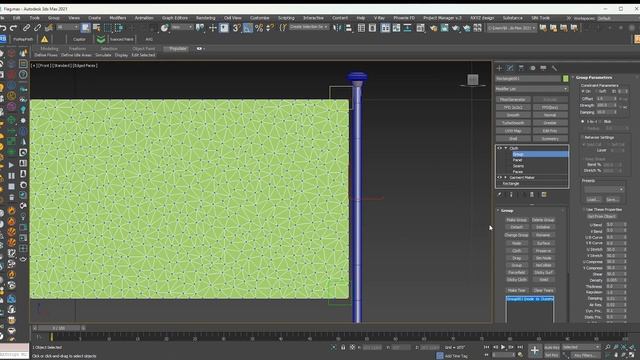This screenshot has height=360, width=640.
Task: Toggle the populate ribbon eye icon
Action: pos(199,49)
